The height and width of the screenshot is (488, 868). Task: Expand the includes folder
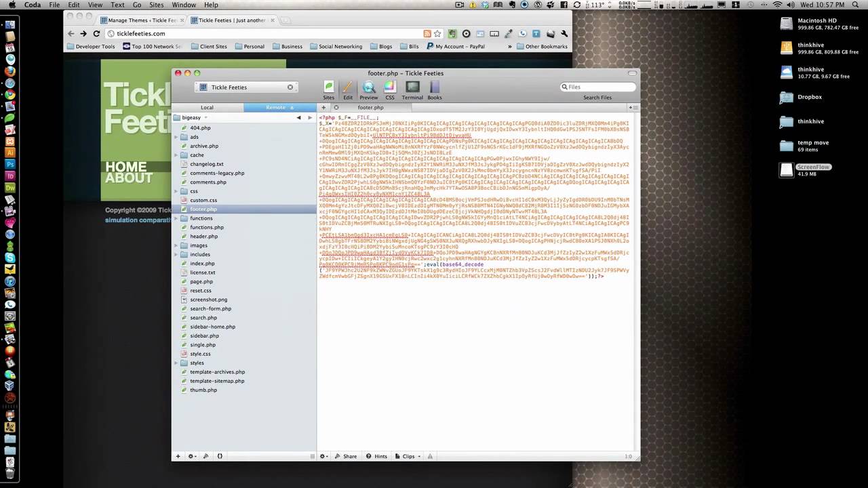tap(176, 254)
